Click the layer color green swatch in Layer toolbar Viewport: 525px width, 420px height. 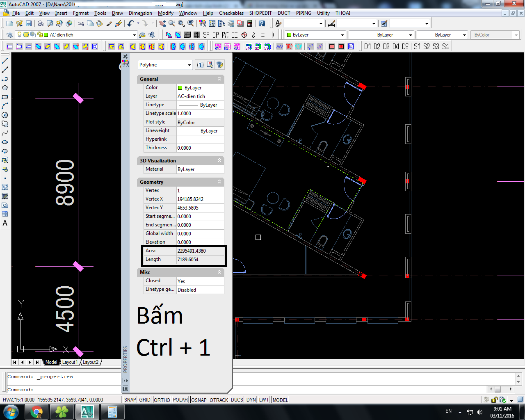(x=46, y=35)
